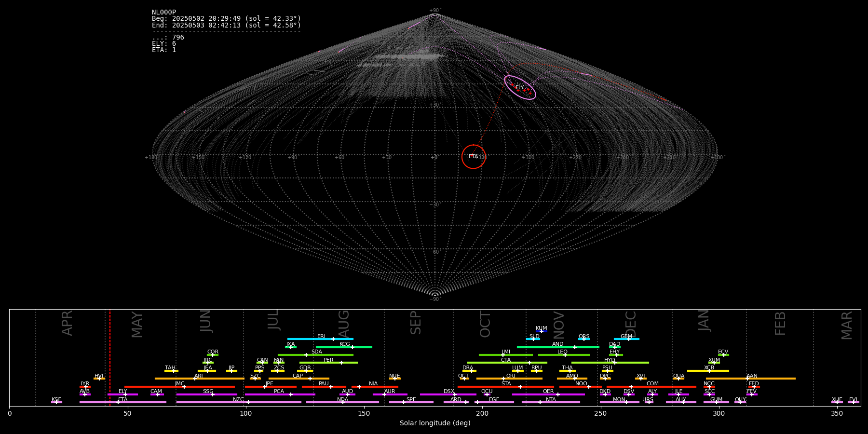Click the 'Solar longitude (deg)' axis label
Image resolution: width=868 pixels, height=434 pixels.
pos(435,423)
